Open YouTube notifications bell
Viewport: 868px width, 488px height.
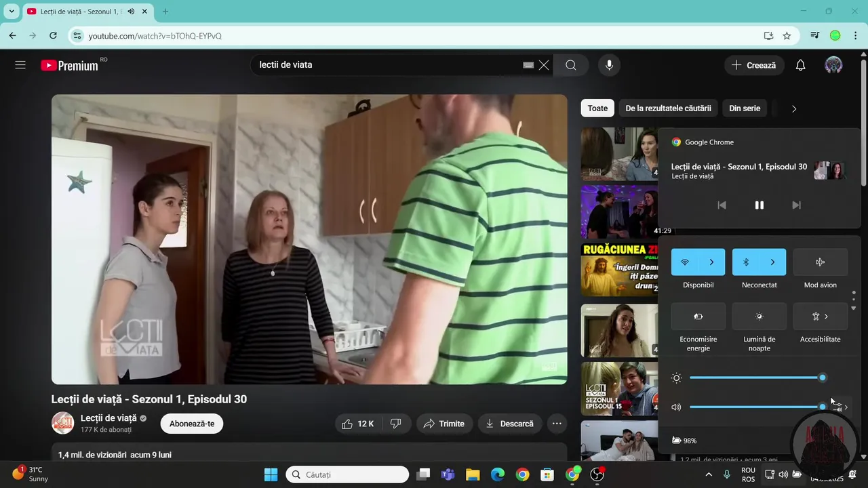(x=800, y=65)
